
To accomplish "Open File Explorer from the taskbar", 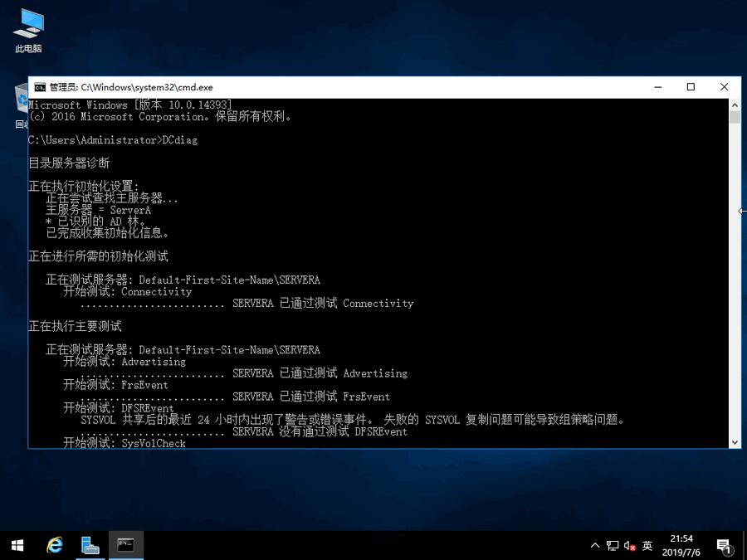I will pyautogui.click(x=90, y=545).
